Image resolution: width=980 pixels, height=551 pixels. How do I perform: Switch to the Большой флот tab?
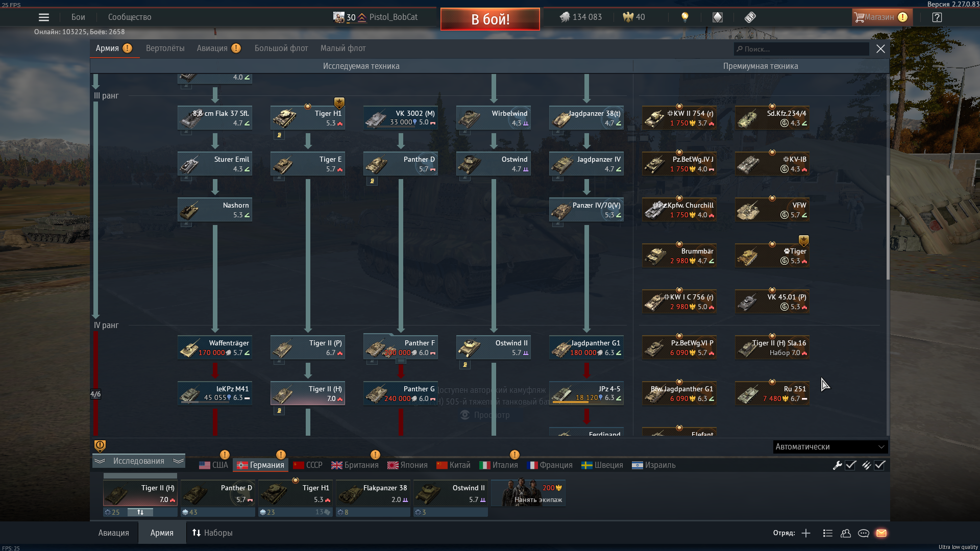(281, 48)
